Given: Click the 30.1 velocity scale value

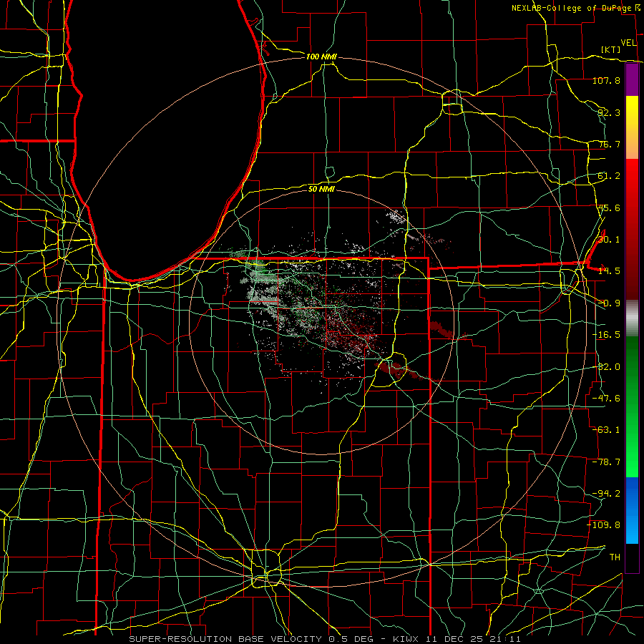Looking at the screenshot, I should [x=609, y=240].
